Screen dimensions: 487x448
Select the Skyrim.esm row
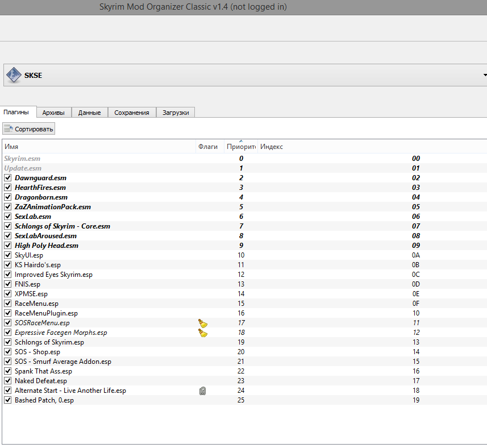tap(244, 159)
